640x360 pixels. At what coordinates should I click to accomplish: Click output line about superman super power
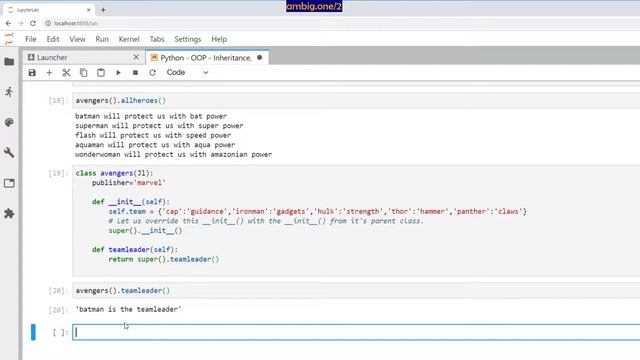point(159,126)
